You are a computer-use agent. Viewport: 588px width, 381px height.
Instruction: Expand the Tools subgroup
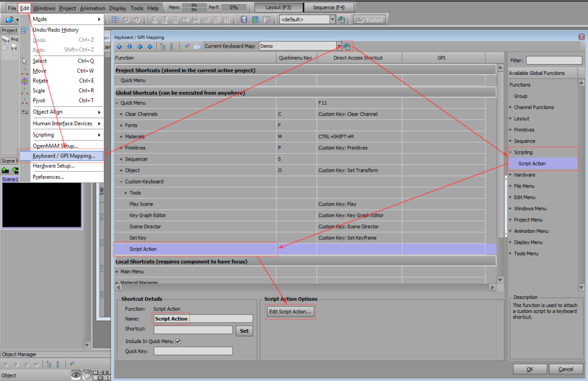(125, 193)
